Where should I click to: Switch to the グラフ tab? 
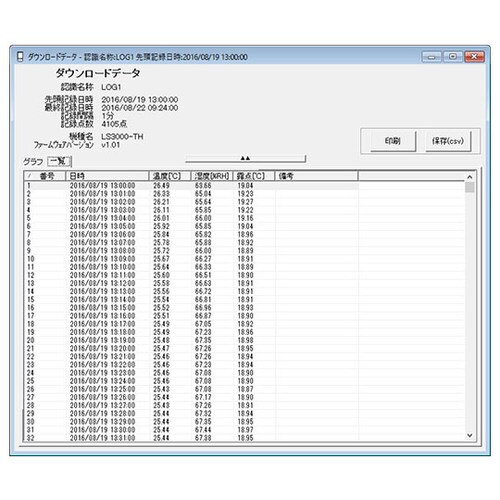(33, 162)
